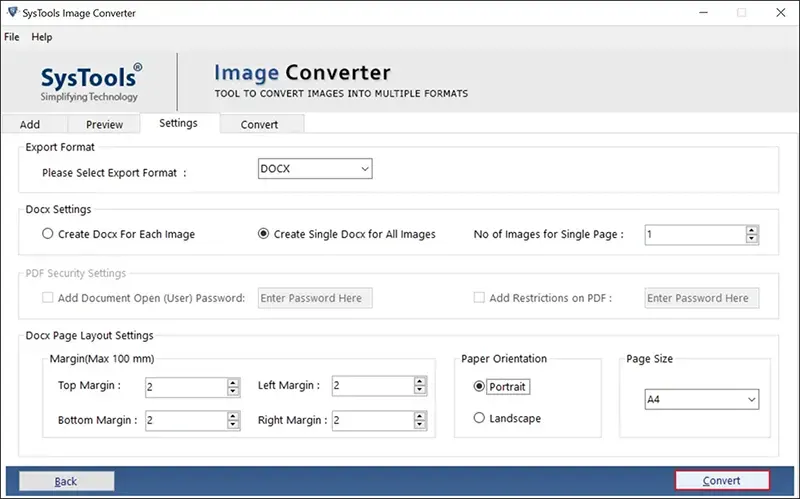Increase the Right Margin value
The height and width of the screenshot is (499, 800).
420,416
